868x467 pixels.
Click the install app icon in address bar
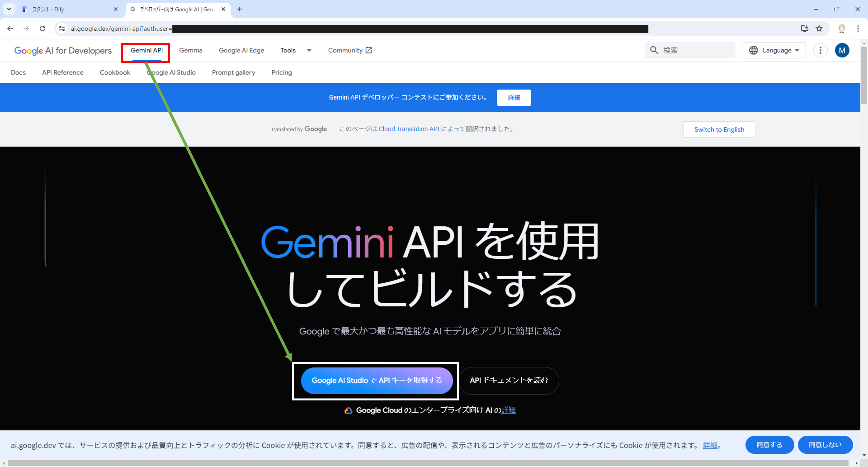pos(804,29)
